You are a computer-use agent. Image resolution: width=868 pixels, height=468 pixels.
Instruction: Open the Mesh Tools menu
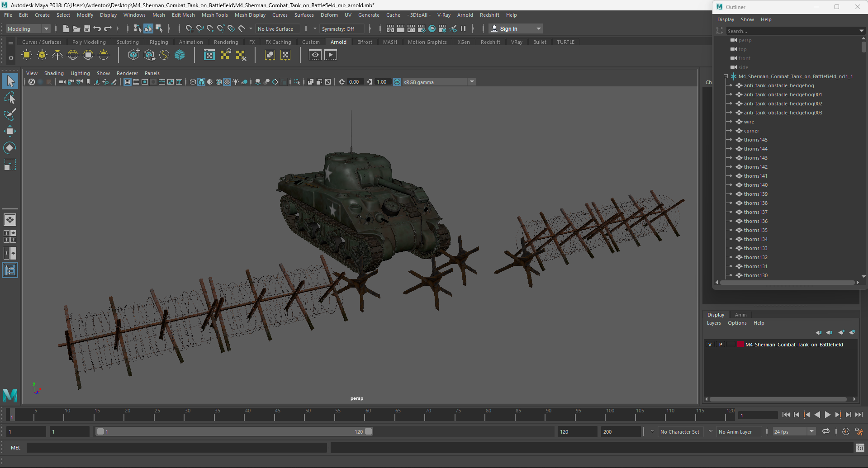pyautogui.click(x=214, y=15)
